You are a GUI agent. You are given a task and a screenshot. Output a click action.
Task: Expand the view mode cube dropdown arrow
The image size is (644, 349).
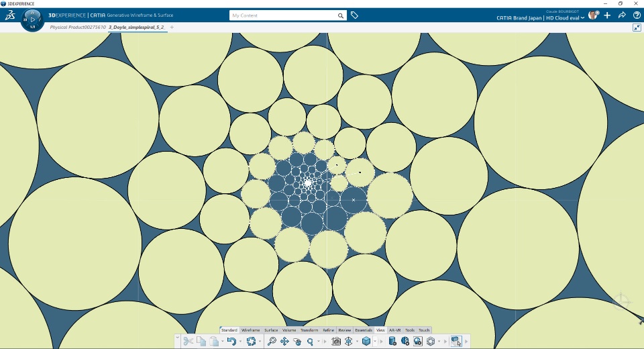click(x=375, y=341)
